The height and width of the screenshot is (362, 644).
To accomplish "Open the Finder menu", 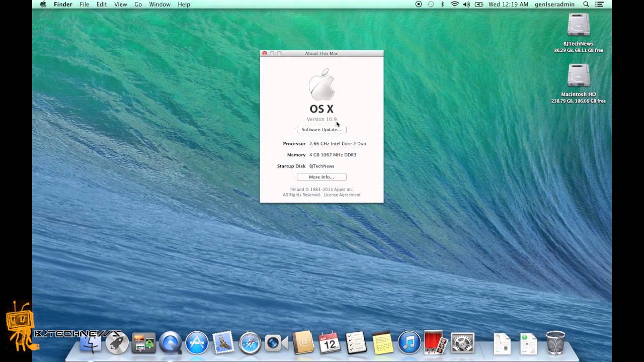I will [x=63, y=5].
